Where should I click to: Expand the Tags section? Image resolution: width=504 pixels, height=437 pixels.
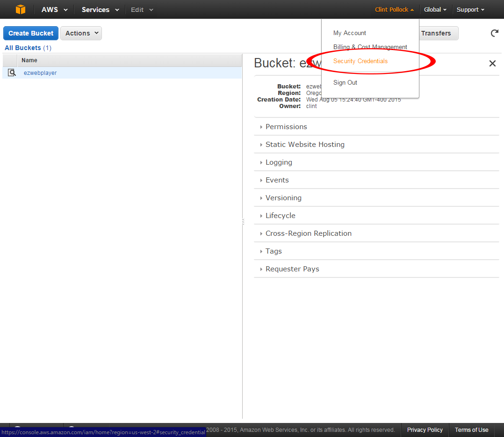click(274, 251)
